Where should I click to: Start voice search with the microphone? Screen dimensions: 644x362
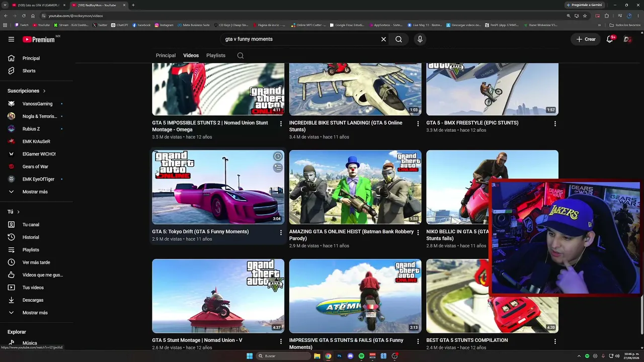point(420,39)
